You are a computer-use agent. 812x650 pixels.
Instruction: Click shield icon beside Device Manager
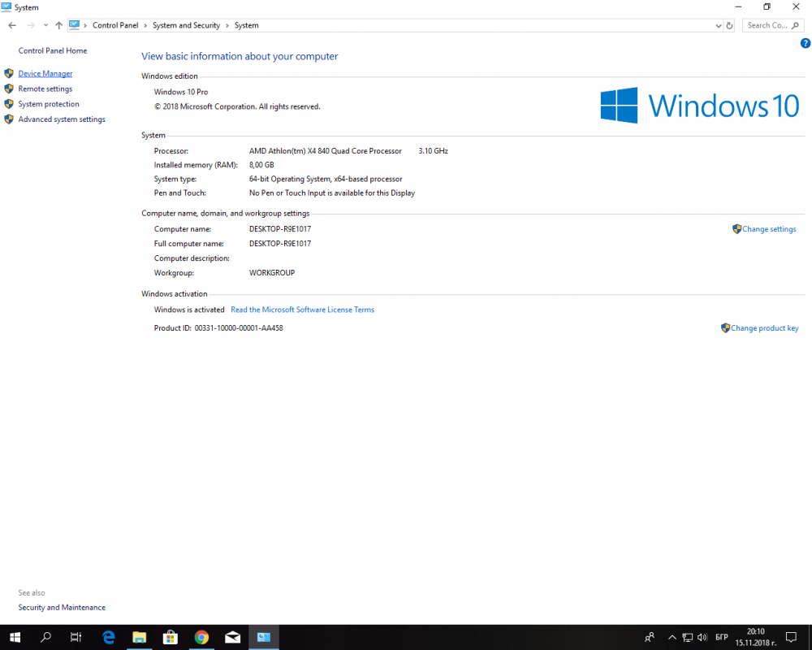coord(9,74)
